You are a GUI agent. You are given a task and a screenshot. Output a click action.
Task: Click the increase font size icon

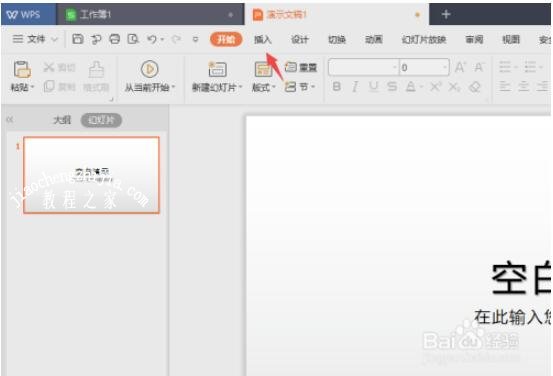460,67
